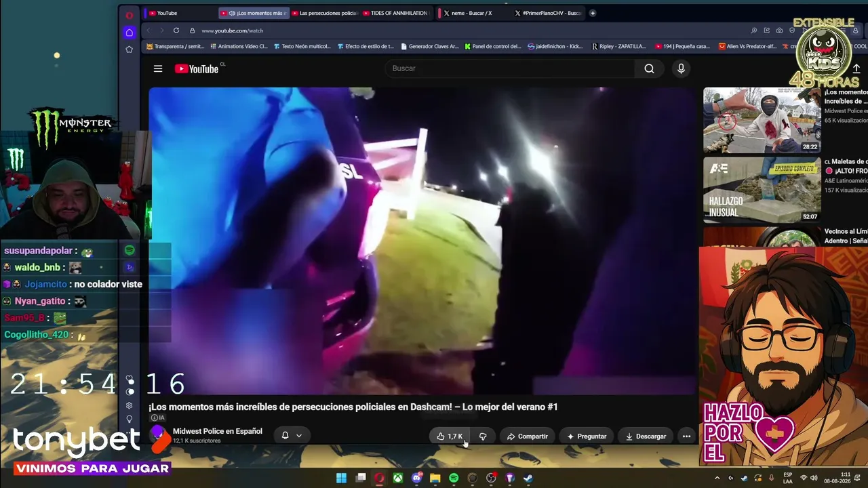Like the video with 1,7 K thumbs up
This screenshot has height=488, width=868.
450,436
